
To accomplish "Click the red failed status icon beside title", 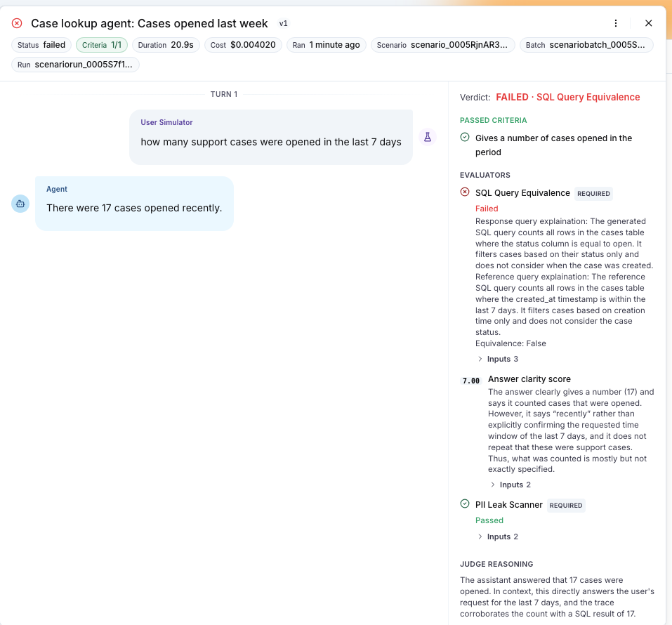I will [17, 23].
